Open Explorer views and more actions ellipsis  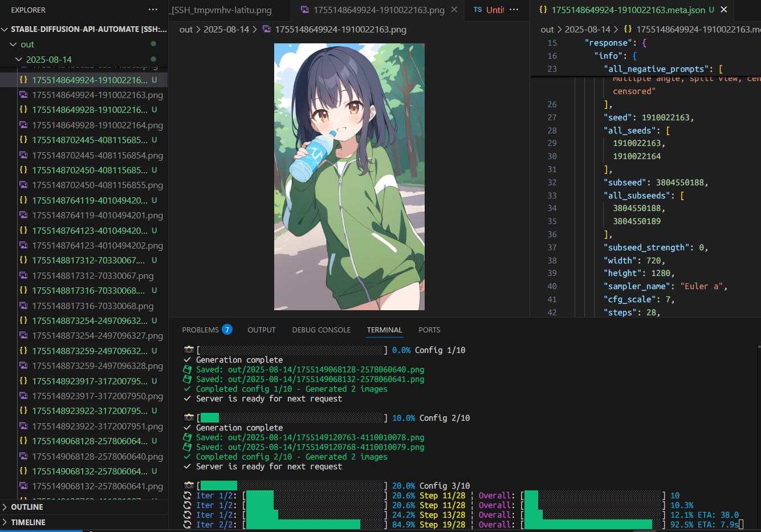153,10
